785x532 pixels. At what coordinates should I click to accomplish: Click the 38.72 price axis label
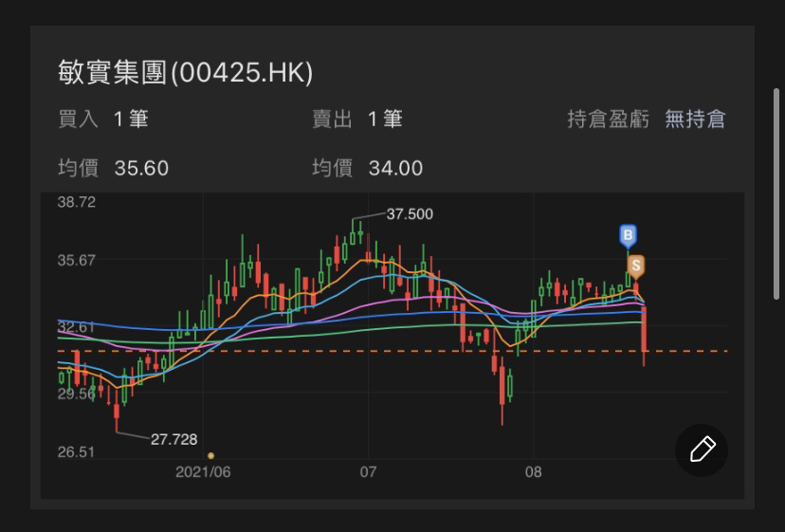coord(76,202)
